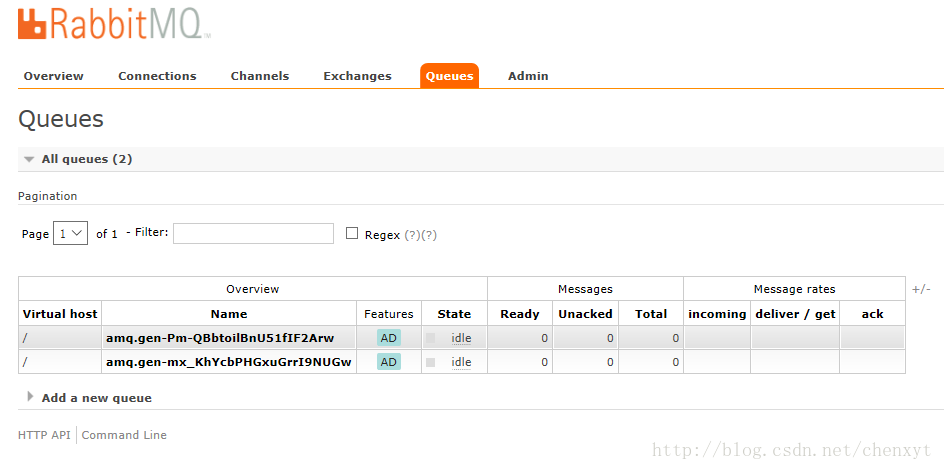Open the Command Line link
Screen dimensions: 944x470
pos(124,435)
